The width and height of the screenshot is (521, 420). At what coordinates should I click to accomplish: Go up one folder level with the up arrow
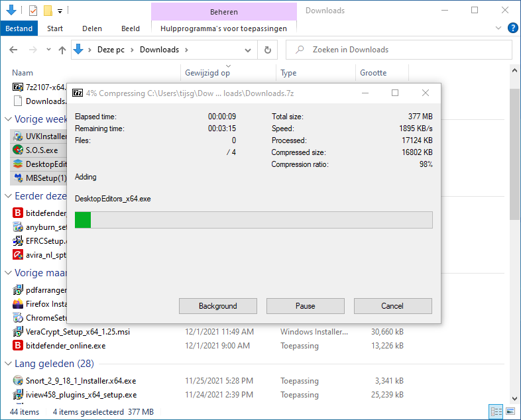pyautogui.click(x=62, y=50)
